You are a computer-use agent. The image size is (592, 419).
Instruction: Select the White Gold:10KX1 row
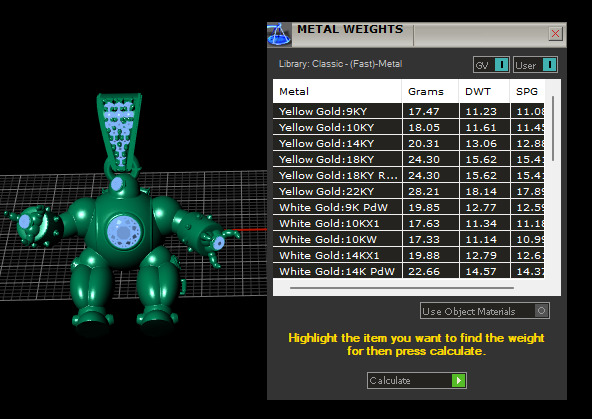pos(409,223)
